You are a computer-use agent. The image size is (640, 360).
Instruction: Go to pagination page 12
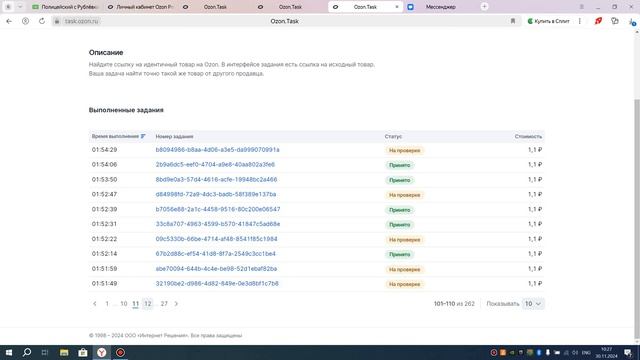pos(148,304)
